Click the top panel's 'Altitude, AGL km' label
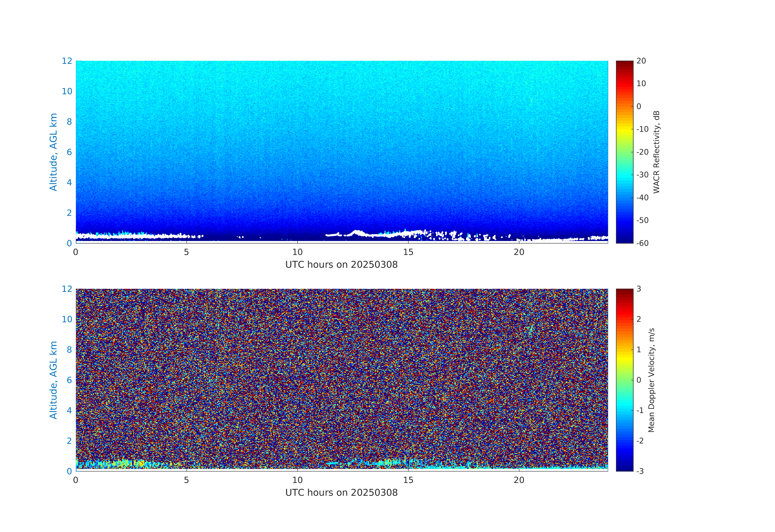 (53, 152)
